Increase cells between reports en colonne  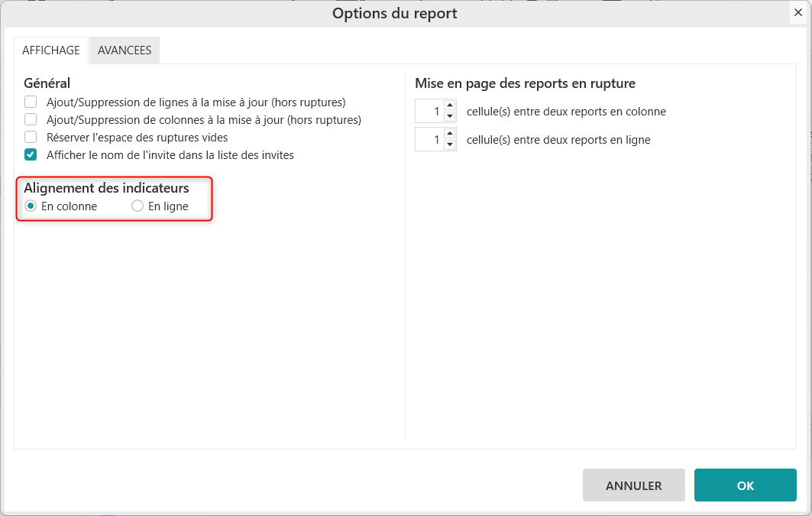point(449,106)
